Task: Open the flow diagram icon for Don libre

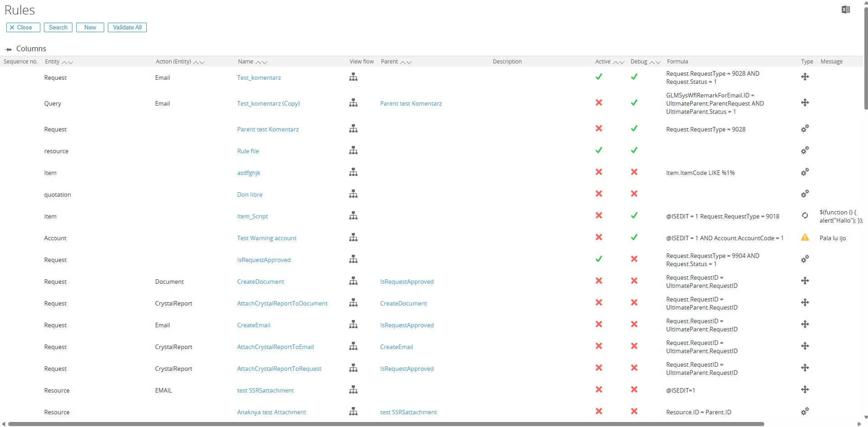Action: tap(353, 194)
